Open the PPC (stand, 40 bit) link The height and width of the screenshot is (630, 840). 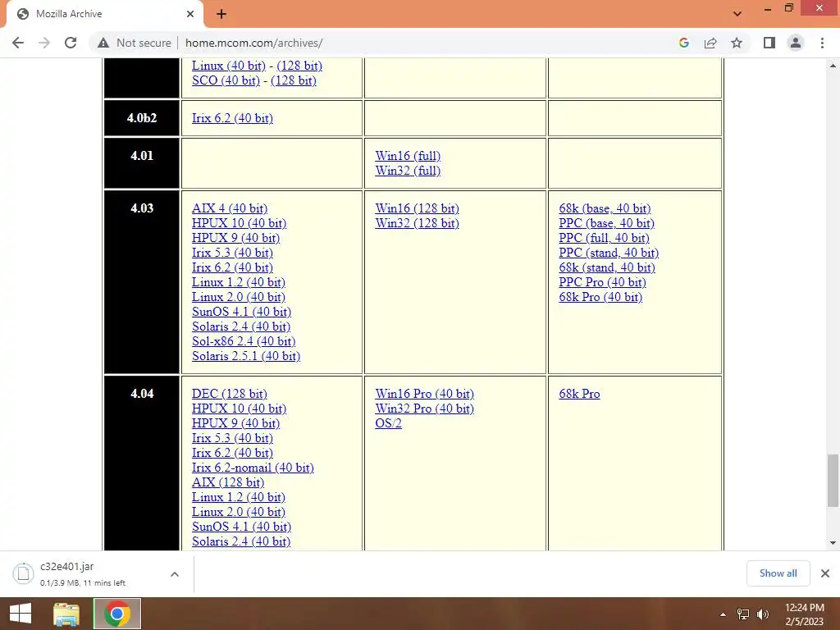pos(609,253)
